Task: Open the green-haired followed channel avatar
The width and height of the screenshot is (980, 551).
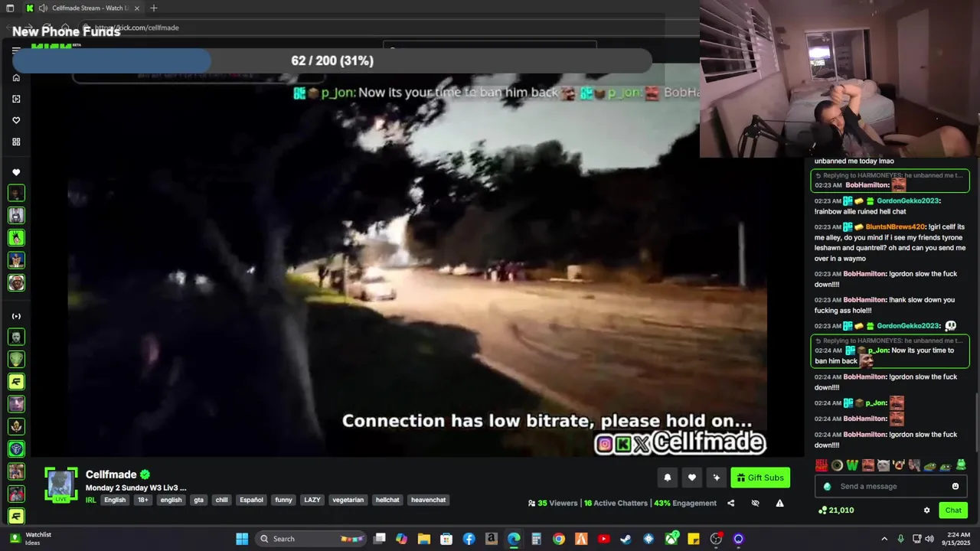Action: coord(16,238)
